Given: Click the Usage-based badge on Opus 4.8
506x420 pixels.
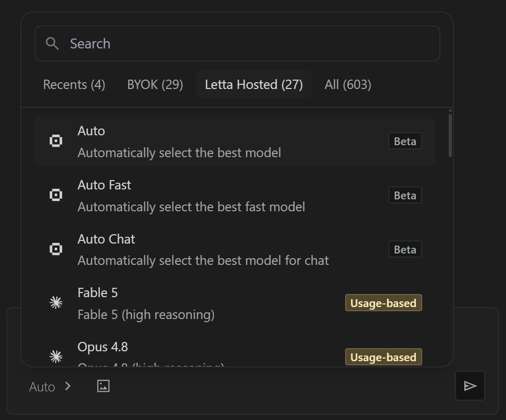Looking at the screenshot, I should tap(383, 357).
